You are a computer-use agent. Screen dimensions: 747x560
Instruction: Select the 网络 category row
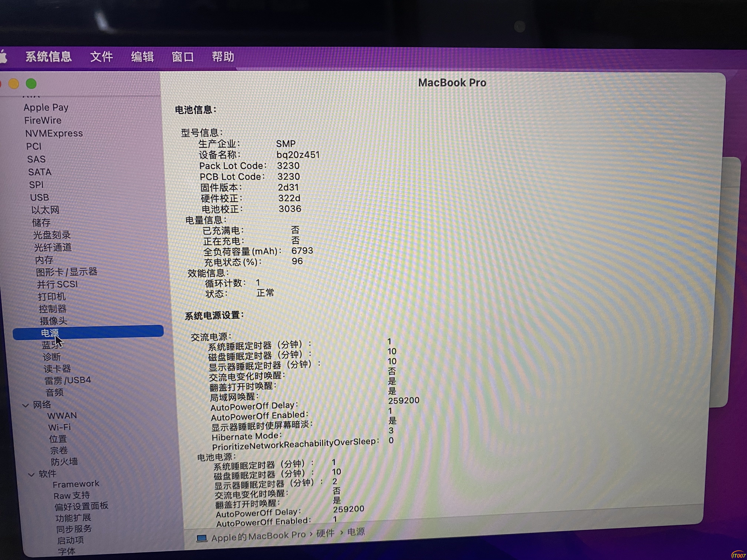click(x=42, y=405)
